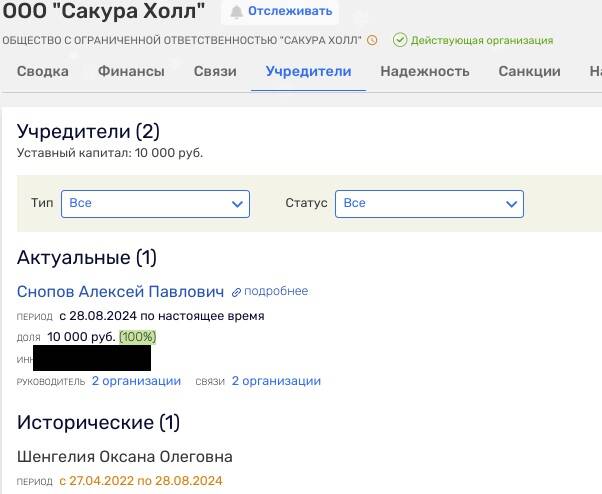Click the green checkmark status icon
This screenshot has width=602, height=494.
point(400,41)
